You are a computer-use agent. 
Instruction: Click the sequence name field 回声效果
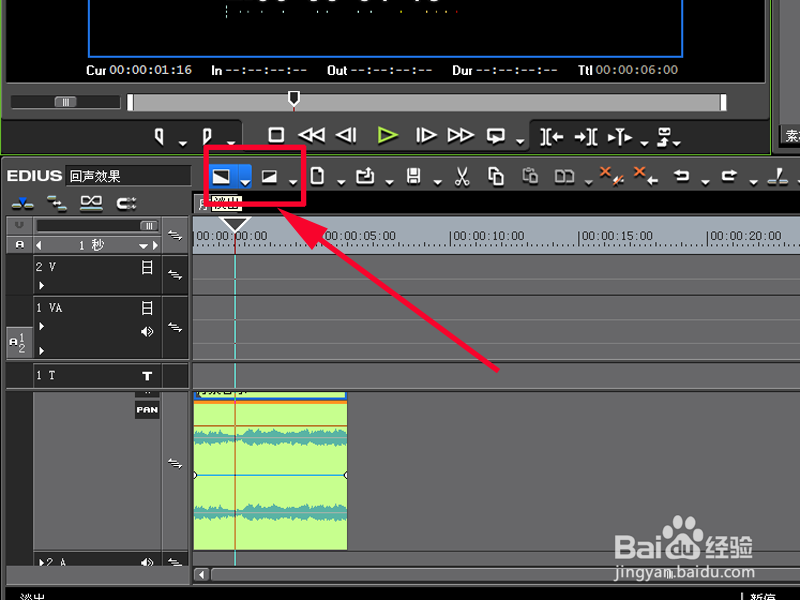tap(128, 176)
